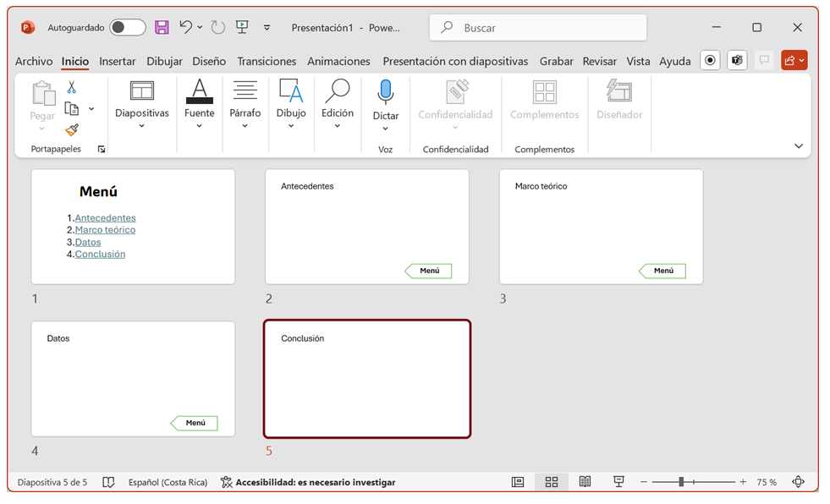Click the Cut scissors icon

[72, 87]
